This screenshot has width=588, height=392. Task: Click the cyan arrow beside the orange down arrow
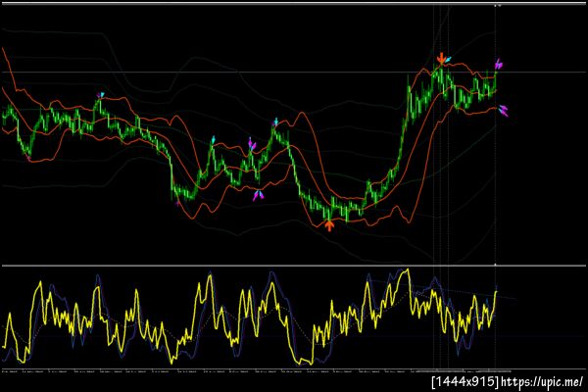click(x=448, y=59)
